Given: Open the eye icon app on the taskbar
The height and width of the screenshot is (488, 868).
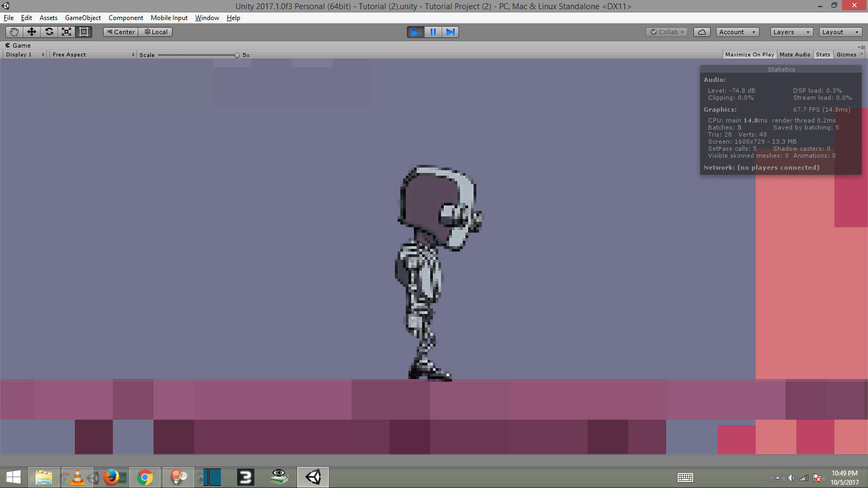Looking at the screenshot, I should tap(279, 477).
